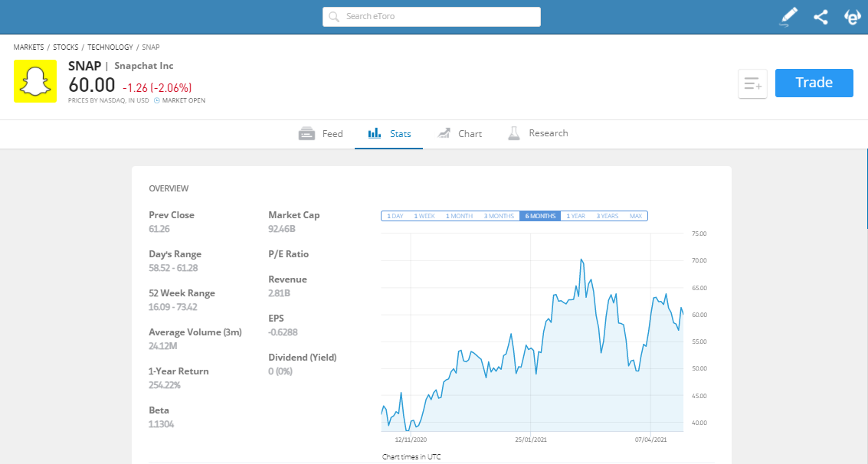Click Prev Close value 61.26

pos(159,229)
